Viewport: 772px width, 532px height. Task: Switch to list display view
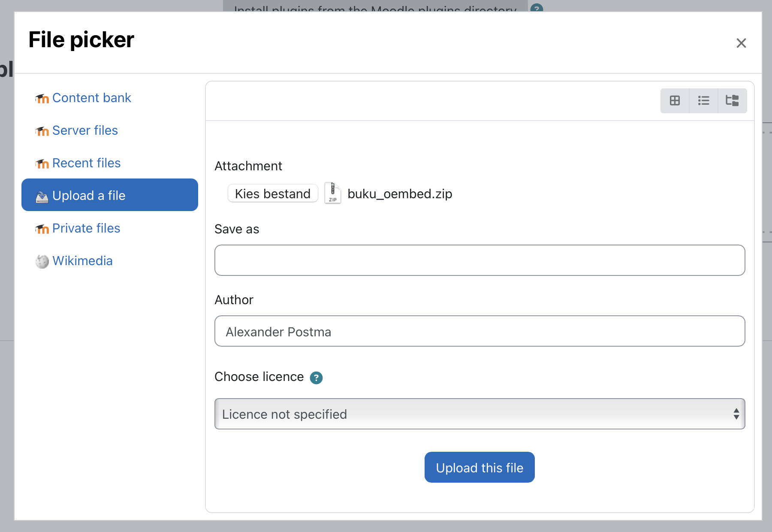(x=703, y=100)
